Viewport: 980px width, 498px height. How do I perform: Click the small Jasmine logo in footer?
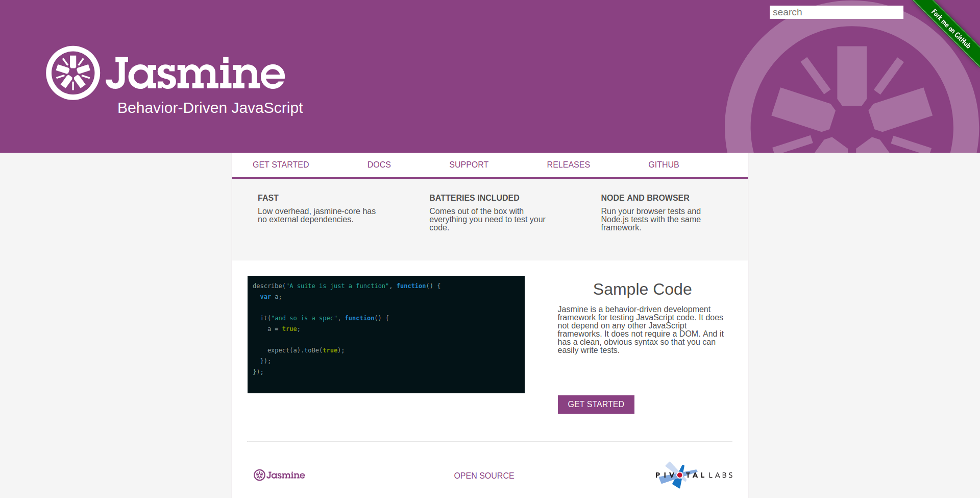coord(279,475)
